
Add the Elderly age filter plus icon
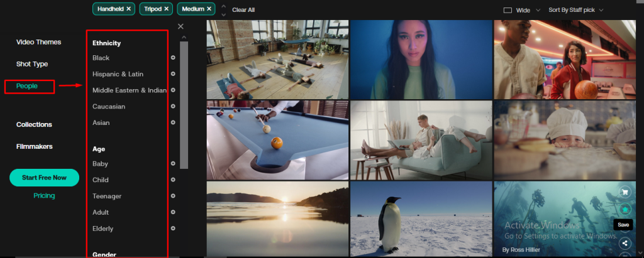pos(173,228)
